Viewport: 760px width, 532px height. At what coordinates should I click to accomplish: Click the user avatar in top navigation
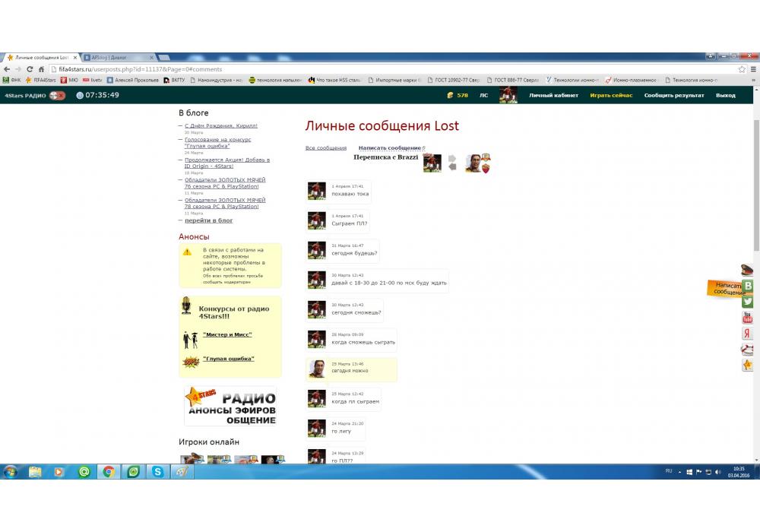click(508, 95)
